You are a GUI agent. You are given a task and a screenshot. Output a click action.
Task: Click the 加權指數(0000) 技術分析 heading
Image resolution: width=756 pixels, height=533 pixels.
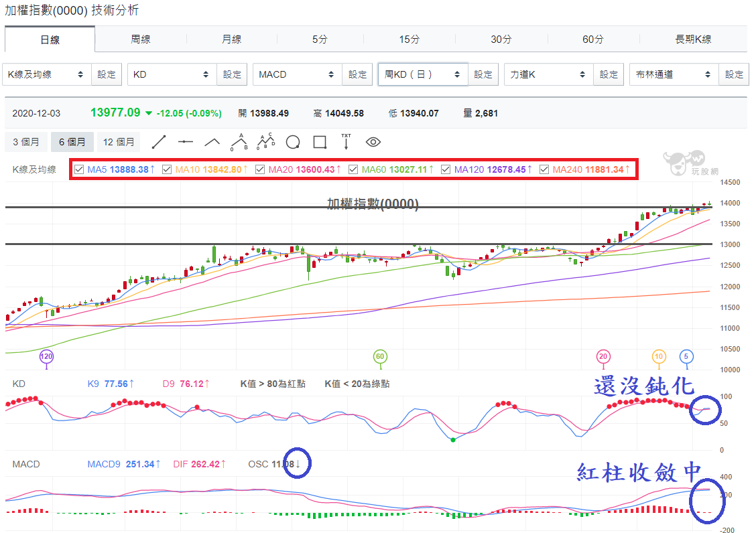click(72, 11)
